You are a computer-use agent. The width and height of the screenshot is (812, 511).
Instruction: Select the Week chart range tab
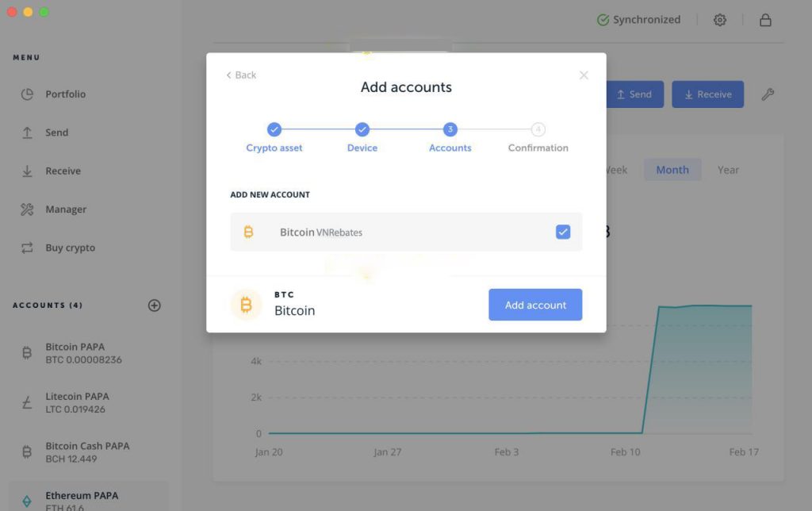click(x=616, y=170)
